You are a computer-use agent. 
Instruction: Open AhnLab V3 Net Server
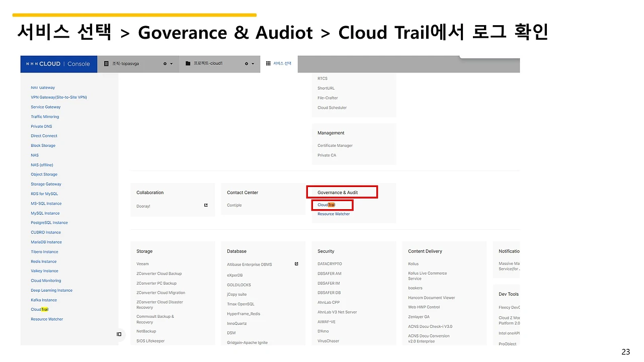pos(337,312)
